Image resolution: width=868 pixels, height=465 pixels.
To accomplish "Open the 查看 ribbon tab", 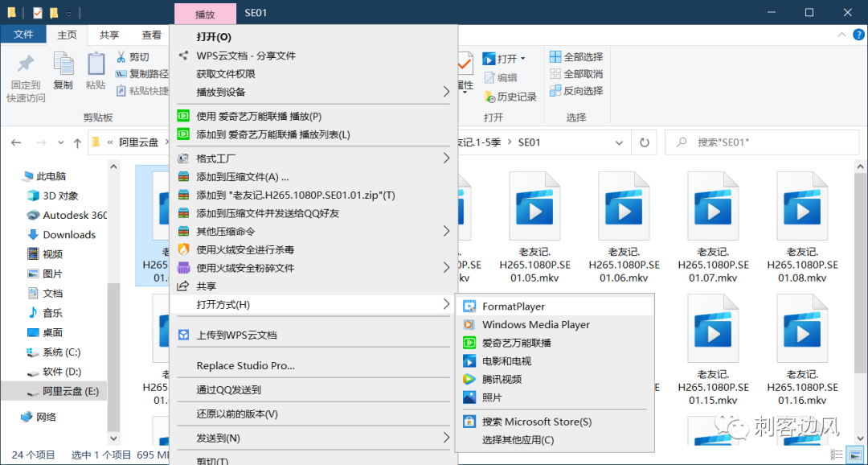I will pyautogui.click(x=152, y=35).
